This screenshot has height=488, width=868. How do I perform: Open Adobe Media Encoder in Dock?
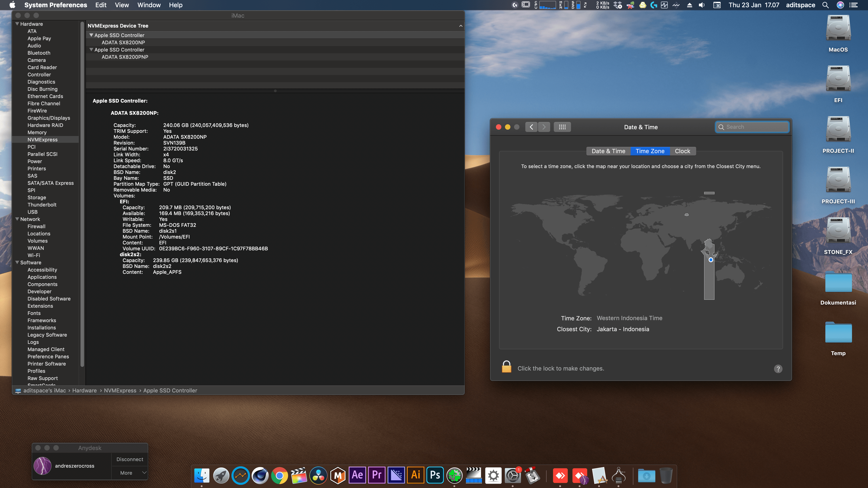point(396,476)
